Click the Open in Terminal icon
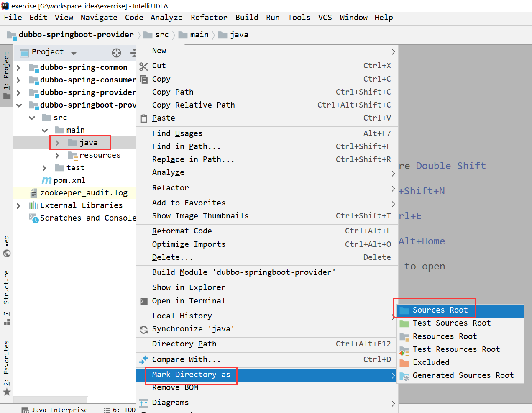 pos(144,301)
